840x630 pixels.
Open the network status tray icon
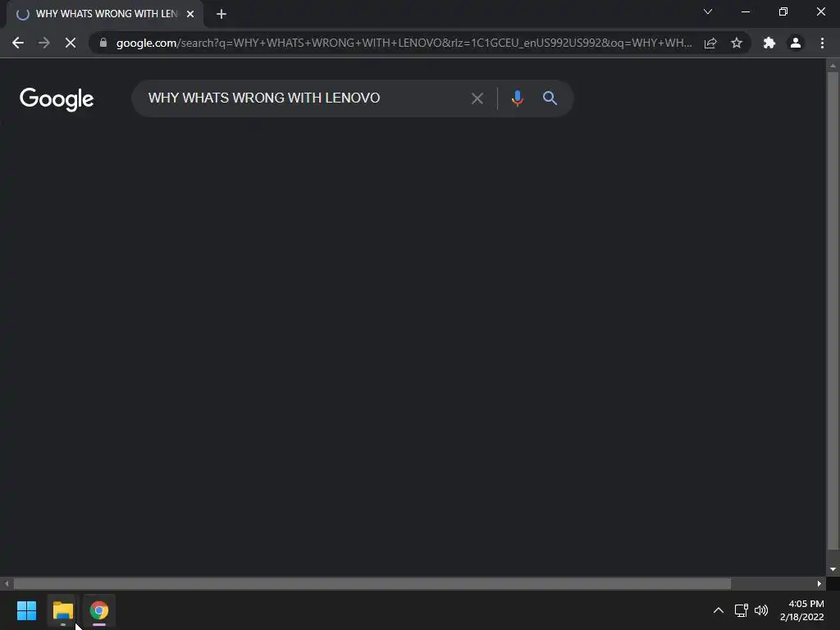[x=742, y=610]
